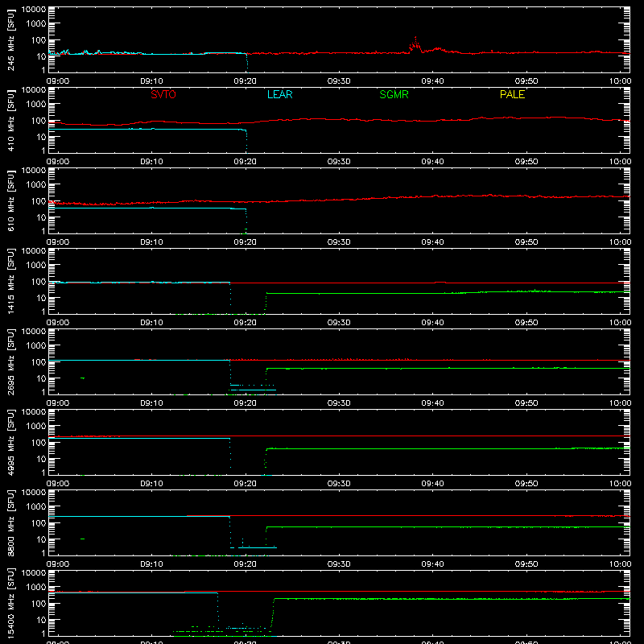The image size is (644, 644).
Task: Click the 09:10 tick label of 410 MHz panel
Action: [x=151, y=162]
